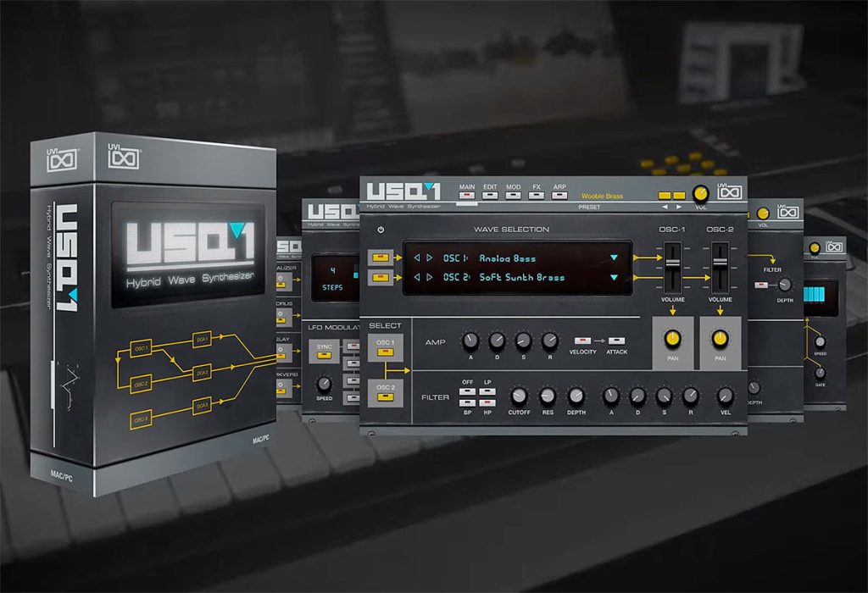Toggle OSC 2 enable yellow button
This screenshot has width=868, height=593.
pyautogui.click(x=381, y=278)
